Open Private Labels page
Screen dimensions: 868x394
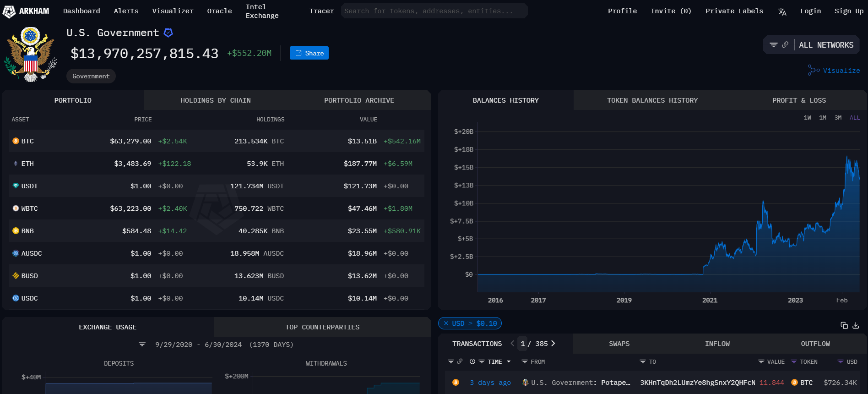(734, 11)
